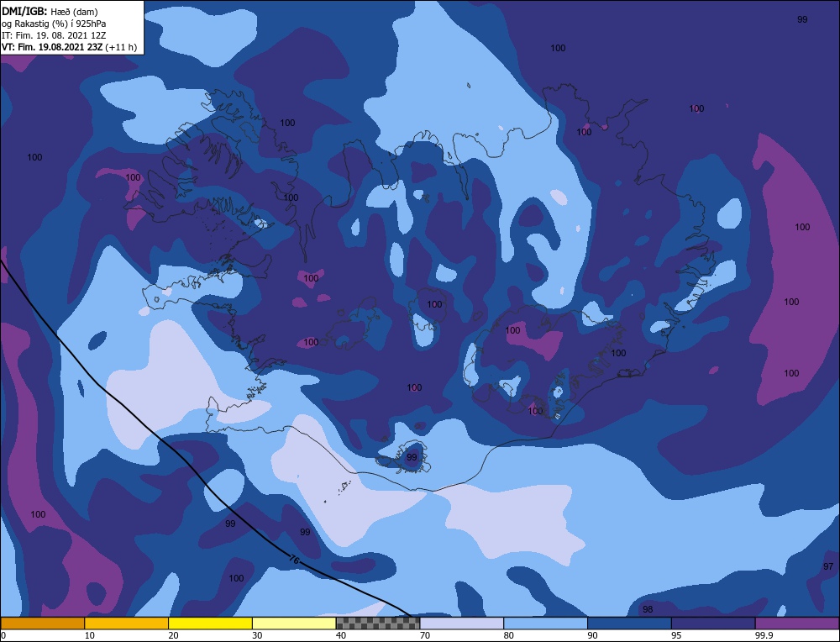Click the '90' legend tick label
This screenshot has height=642, width=840.
coord(592,635)
